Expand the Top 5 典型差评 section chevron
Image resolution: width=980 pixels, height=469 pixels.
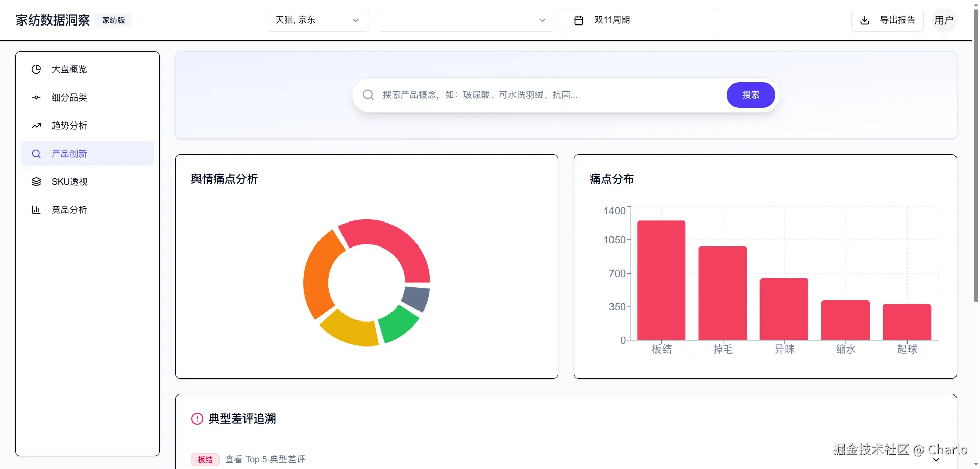936,459
